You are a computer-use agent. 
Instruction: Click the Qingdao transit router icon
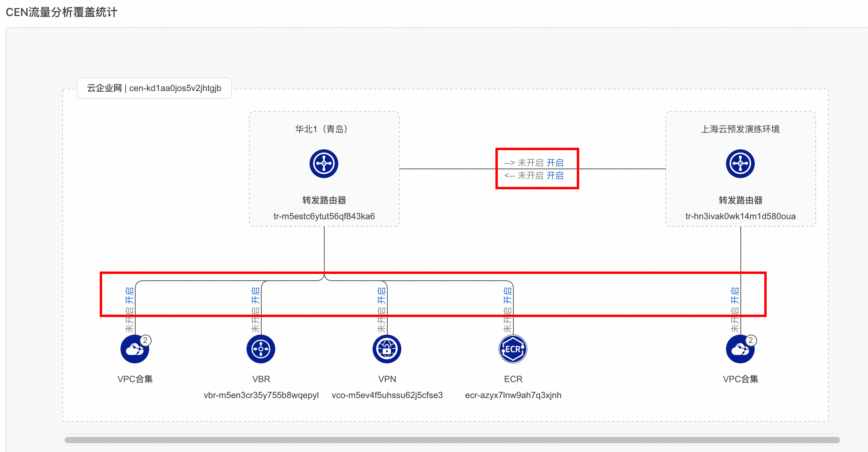(x=324, y=164)
